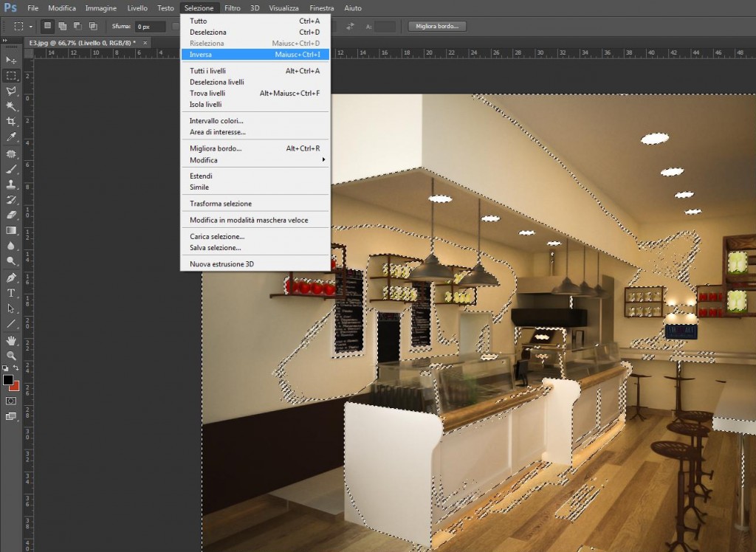The height and width of the screenshot is (552, 756).
Task: Choose Tutto from Selezione menu
Action: (x=255, y=21)
